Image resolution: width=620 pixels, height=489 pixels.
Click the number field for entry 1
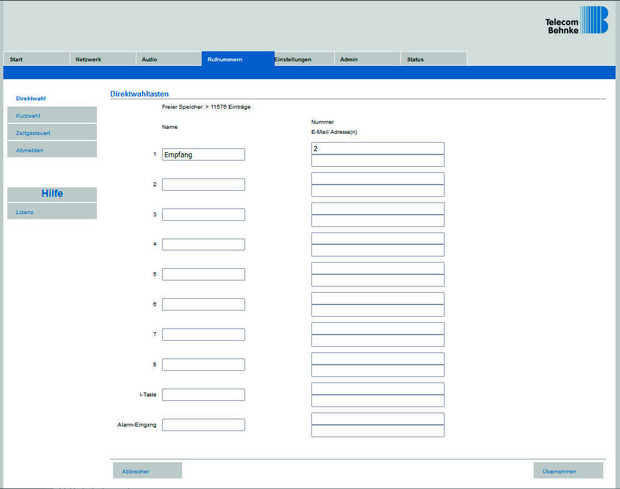pos(377,148)
